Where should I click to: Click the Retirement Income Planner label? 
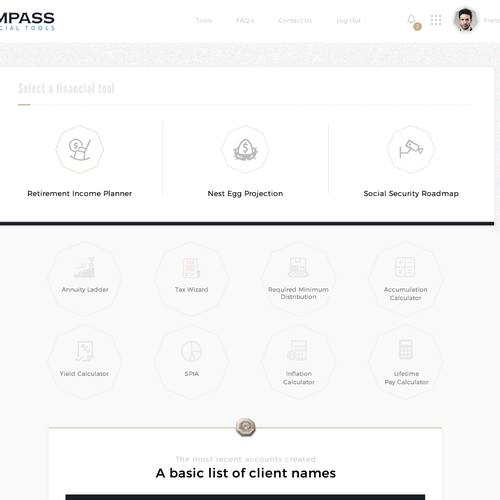(x=80, y=194)
